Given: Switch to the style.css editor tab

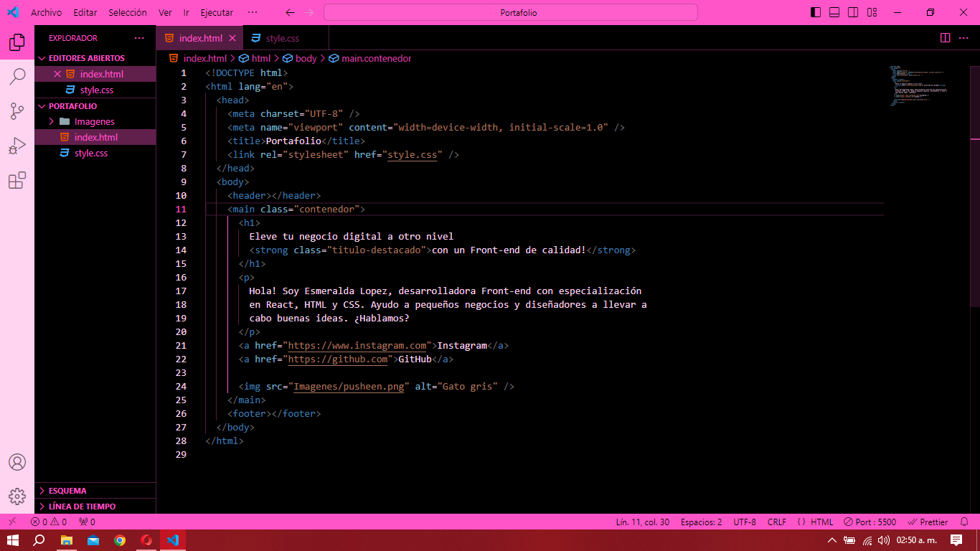Looking at the screenshot, I should coord(282,38).
